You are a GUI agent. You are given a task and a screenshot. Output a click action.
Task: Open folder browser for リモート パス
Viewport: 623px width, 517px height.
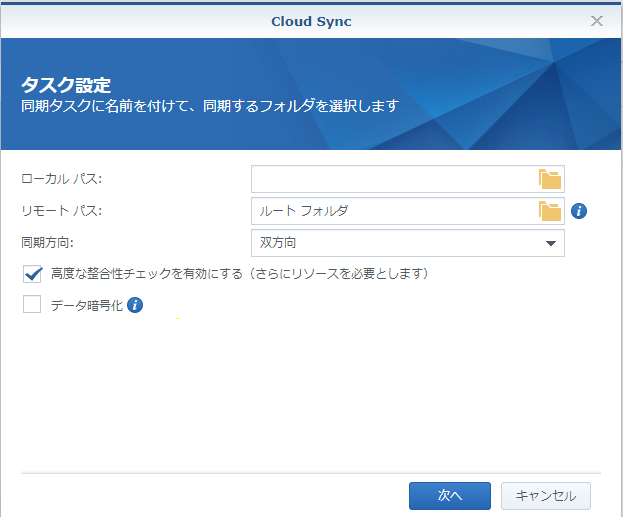pyautogui.click(x=550, y=211)
